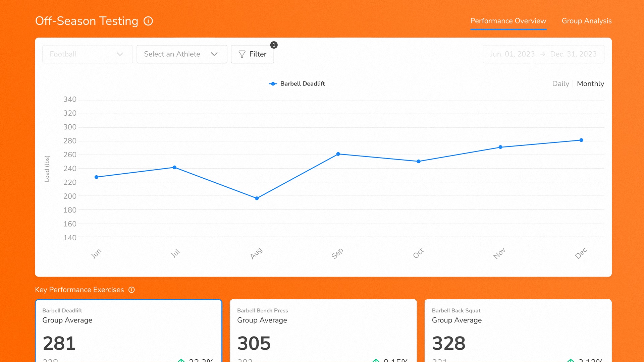The image size is (644, 362).
Task: Click the green increase arrow on Back Squat card
Action: [x=571, y=360]
